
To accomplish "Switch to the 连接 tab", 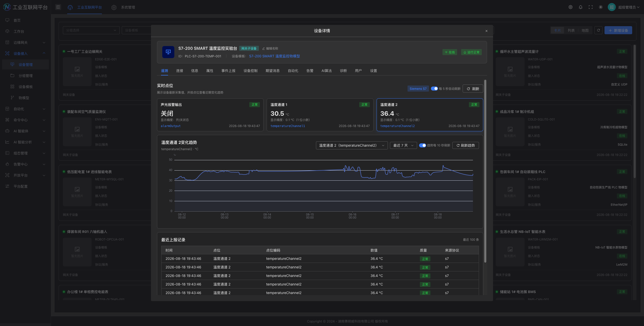I will [180, 71].
